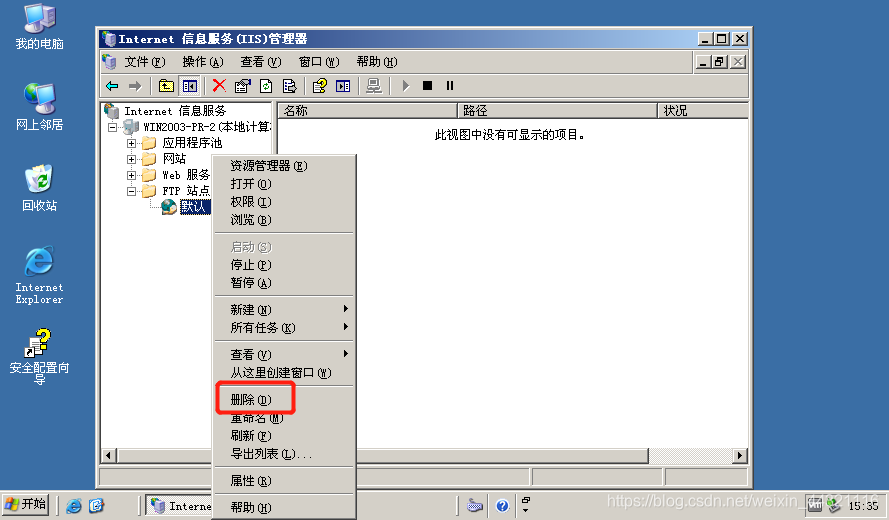The image size is (889, 520).
Task: Open My Computer desktop icon
Action: coord(39,27)
